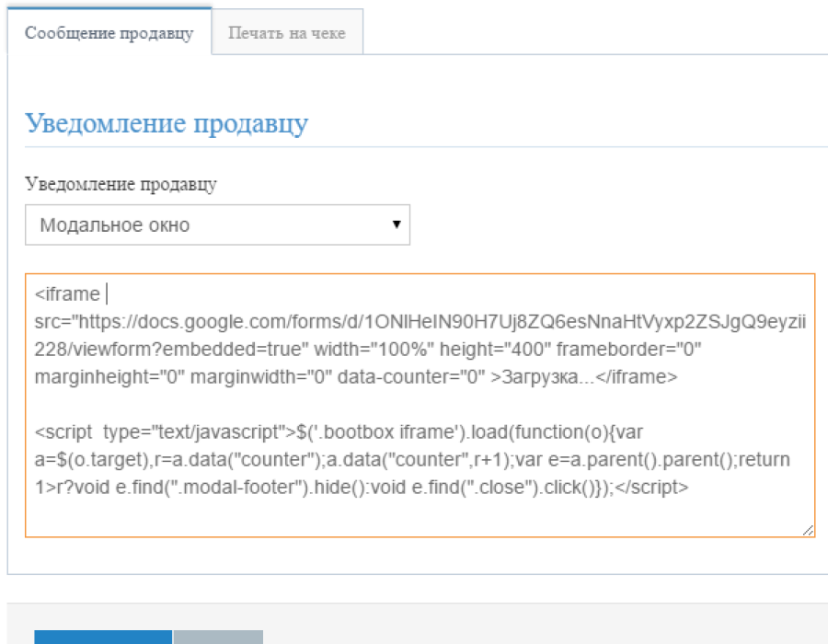This screenshot has height=644, width=828.
Task: Click the blue button at bottom
Action: pos(103,637)
